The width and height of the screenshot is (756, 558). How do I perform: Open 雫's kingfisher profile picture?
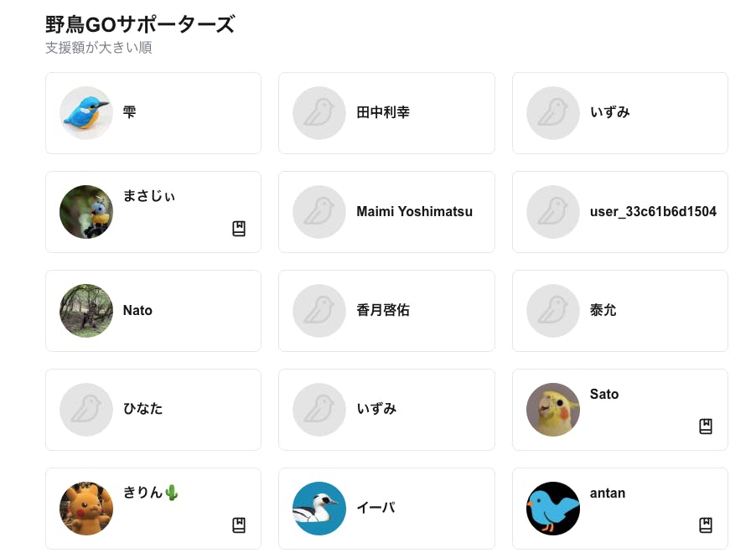[x=86, y=113]
